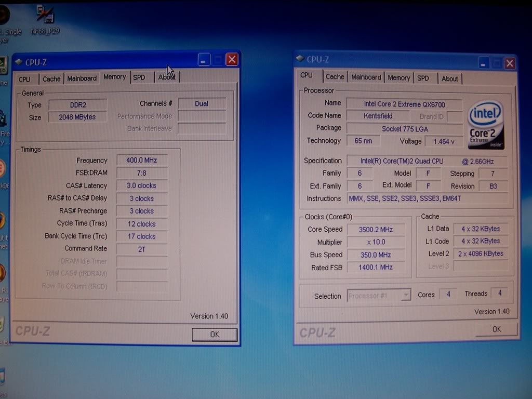
Task: Click OK in the processor info window
Action: coord(497,329)
